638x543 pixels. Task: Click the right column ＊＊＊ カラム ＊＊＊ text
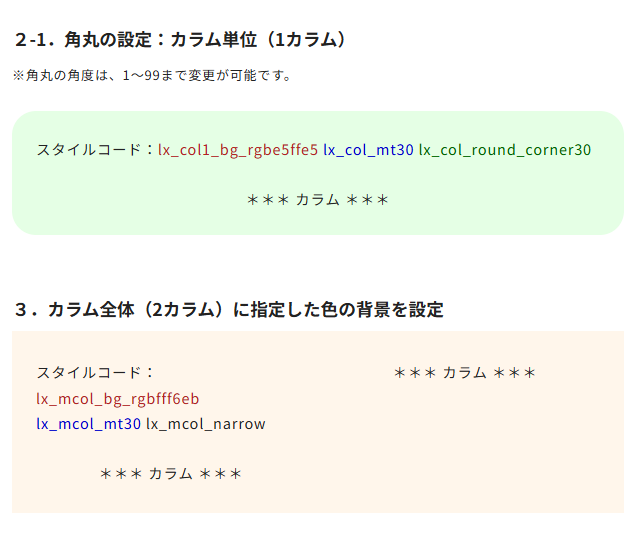click(x=465, y=373)
